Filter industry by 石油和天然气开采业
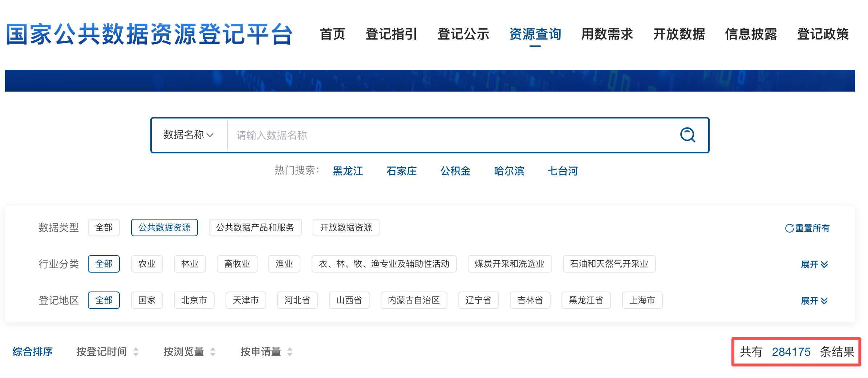Viewport: 868px width, 378px height. pos(609,264)
